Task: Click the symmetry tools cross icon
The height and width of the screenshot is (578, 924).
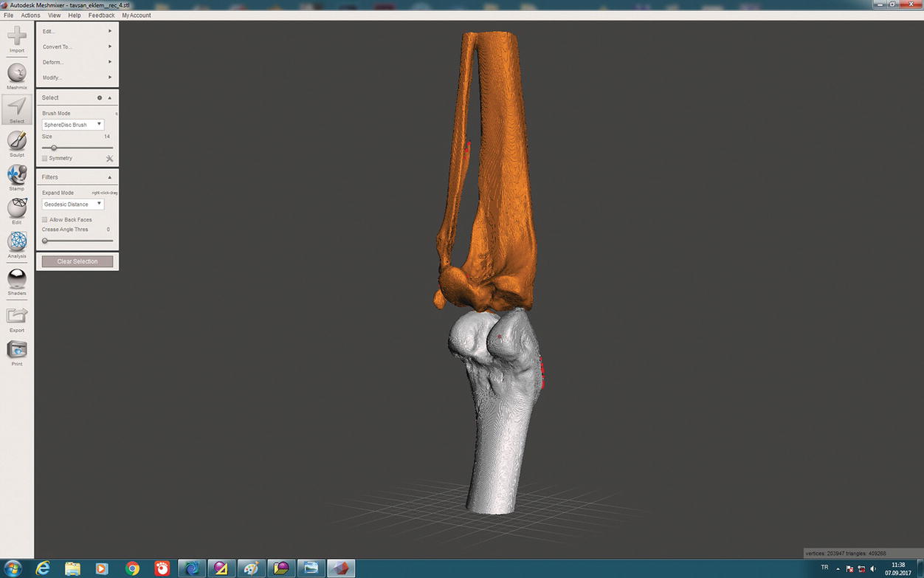Action: point(109,159)
